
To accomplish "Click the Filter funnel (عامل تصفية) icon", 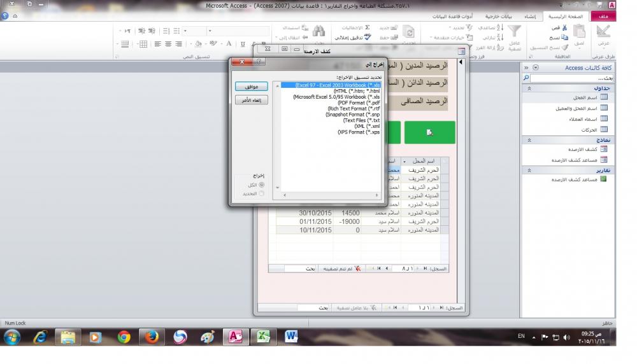I will click(x=514, y=31).
